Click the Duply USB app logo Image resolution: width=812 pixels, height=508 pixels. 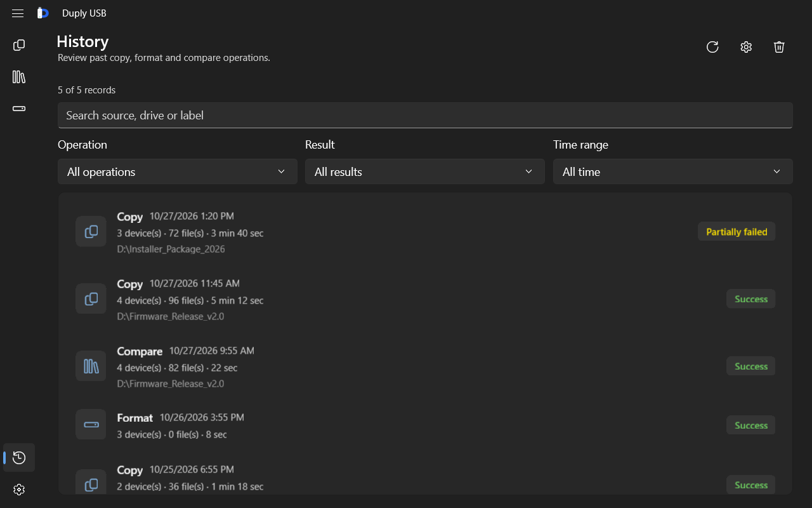[43, 13]
